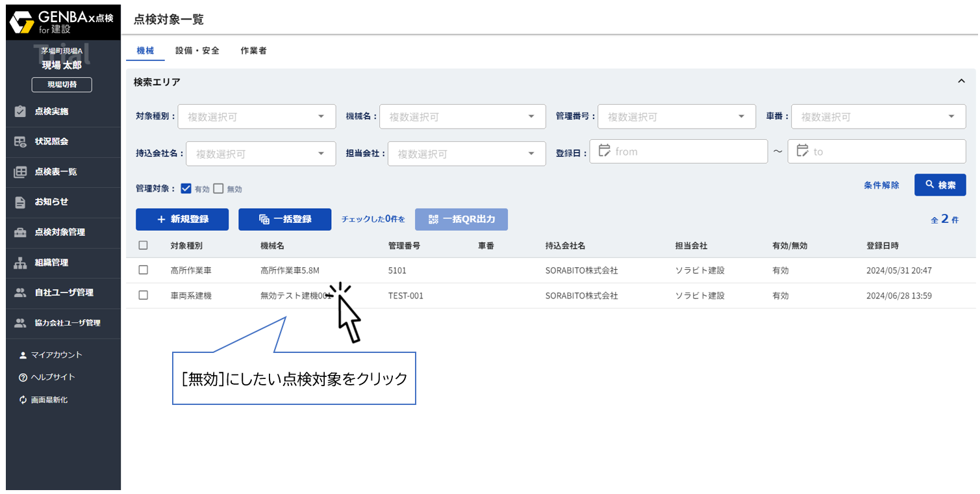Open the 持込会社名 dropdown
The width and height of the screenshot is (980, 494).
coord(261,153)
